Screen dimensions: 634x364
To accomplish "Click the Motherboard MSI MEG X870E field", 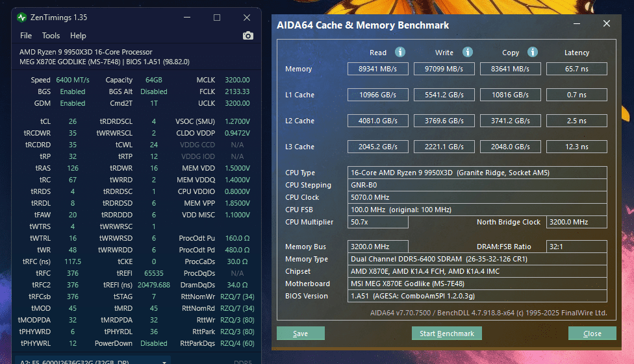I will (477, 283).
